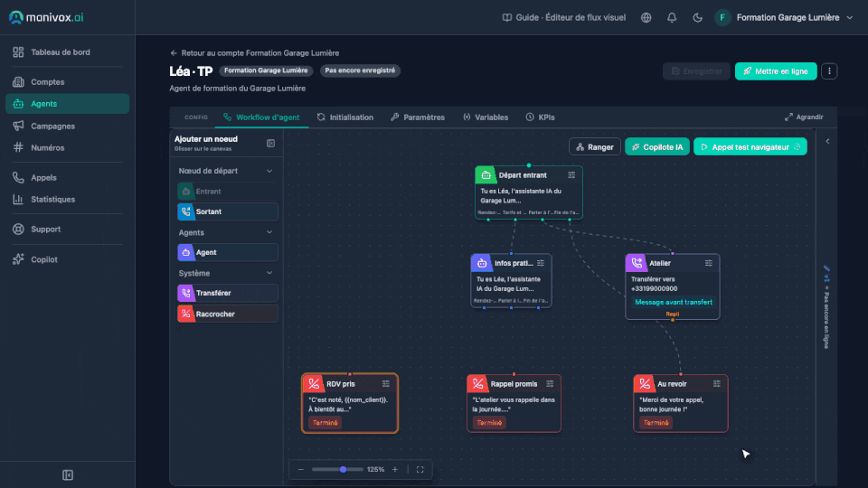Image resolution: width=868 pixels, height=488 pixels.
Task: Select the Entrant node item
Action: click(x=228, y=192)
